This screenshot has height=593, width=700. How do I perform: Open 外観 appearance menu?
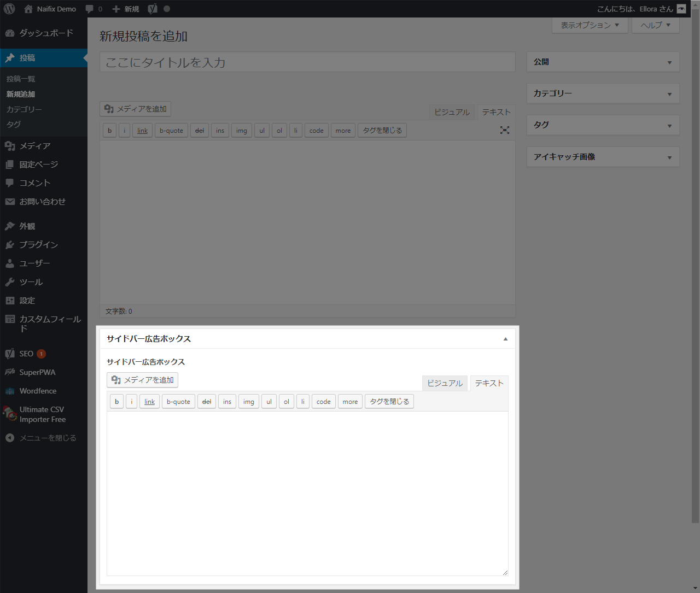click(x=44, y=226)
